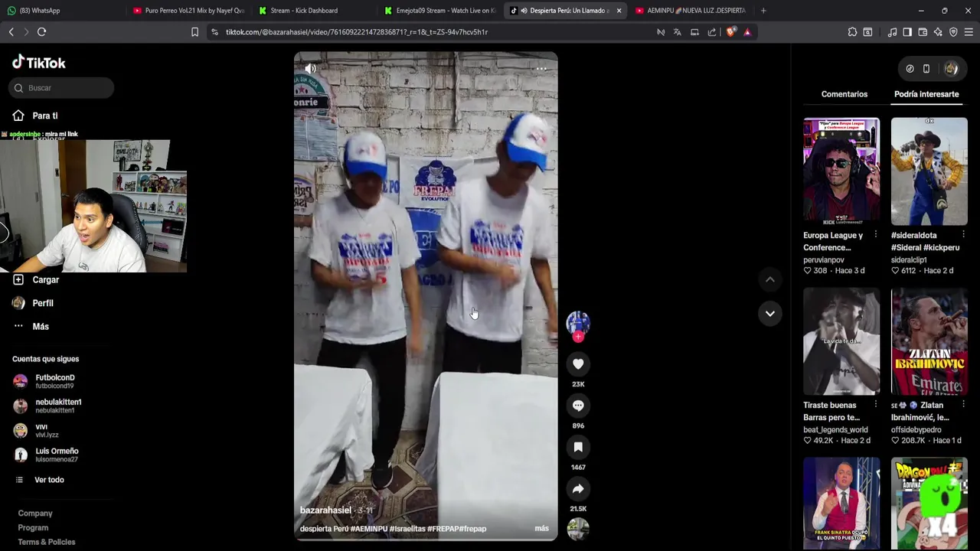Expand the Terms & Policies footer section

click(x=47, y=543)
